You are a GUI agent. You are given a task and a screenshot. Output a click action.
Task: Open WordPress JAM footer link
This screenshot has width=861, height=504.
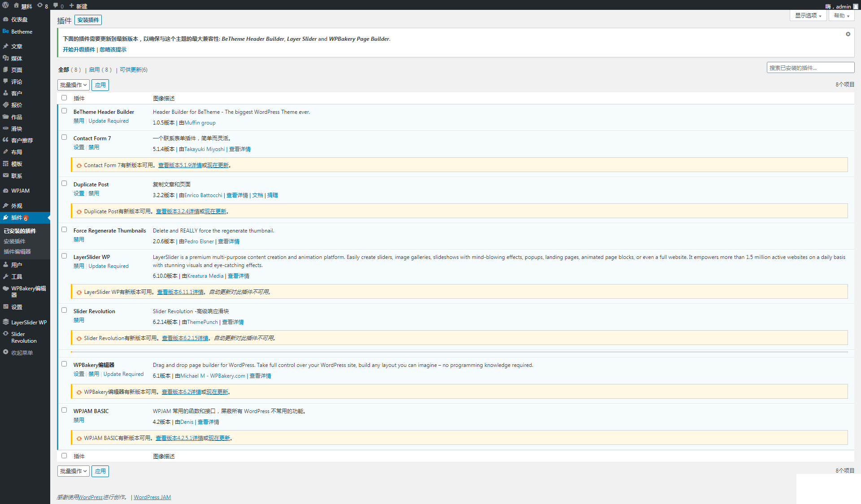coord(152,497)
